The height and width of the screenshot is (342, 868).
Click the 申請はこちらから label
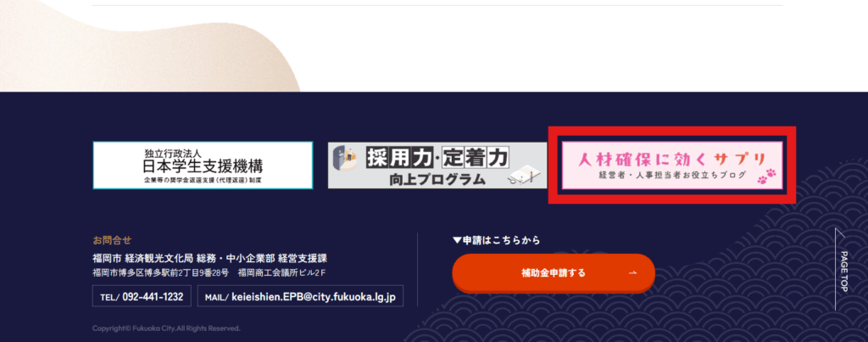502,240
